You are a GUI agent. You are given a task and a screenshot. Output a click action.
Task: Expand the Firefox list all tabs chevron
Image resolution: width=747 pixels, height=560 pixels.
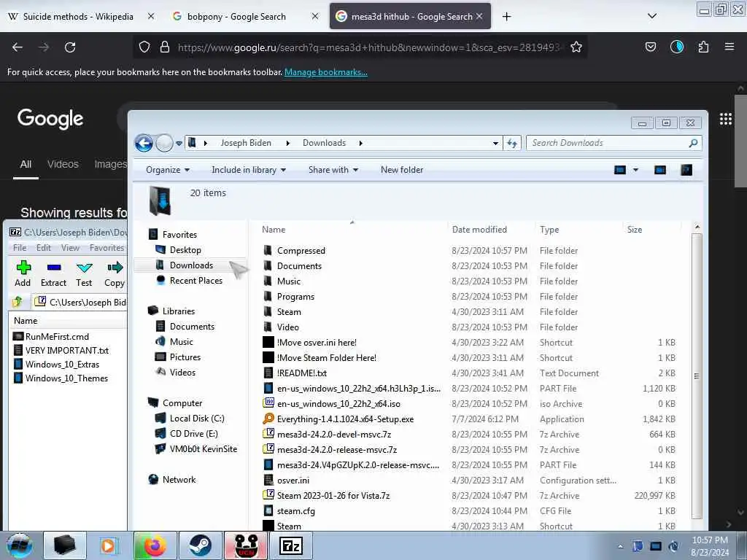pyautogui.click(x=652, y=16)
